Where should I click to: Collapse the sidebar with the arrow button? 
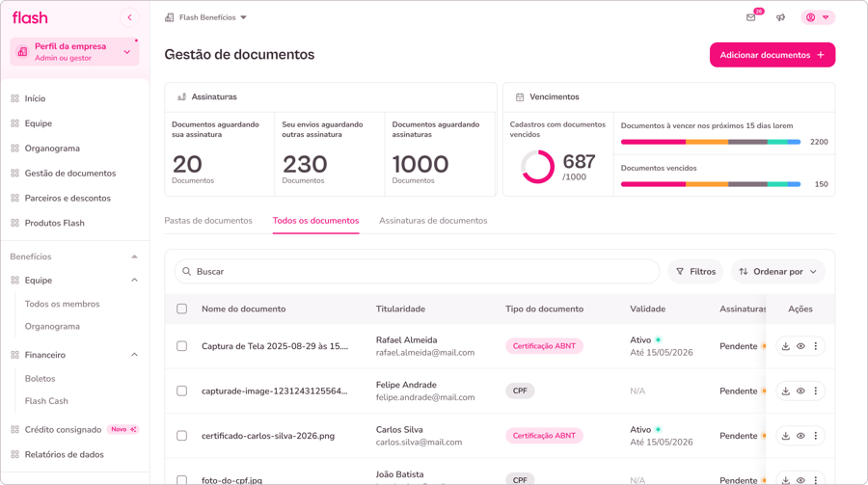[x=130, y=17]
